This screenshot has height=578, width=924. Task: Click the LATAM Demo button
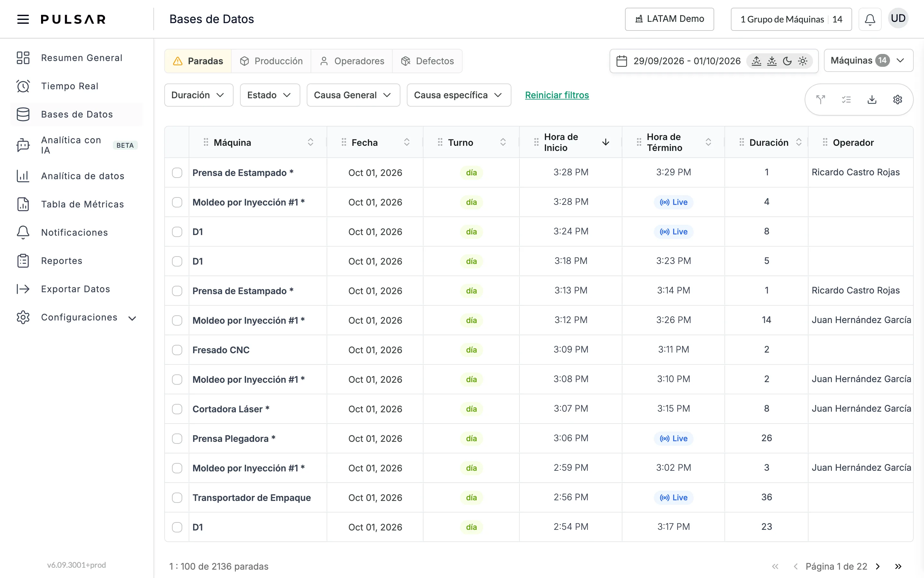(x=669, y=19)
